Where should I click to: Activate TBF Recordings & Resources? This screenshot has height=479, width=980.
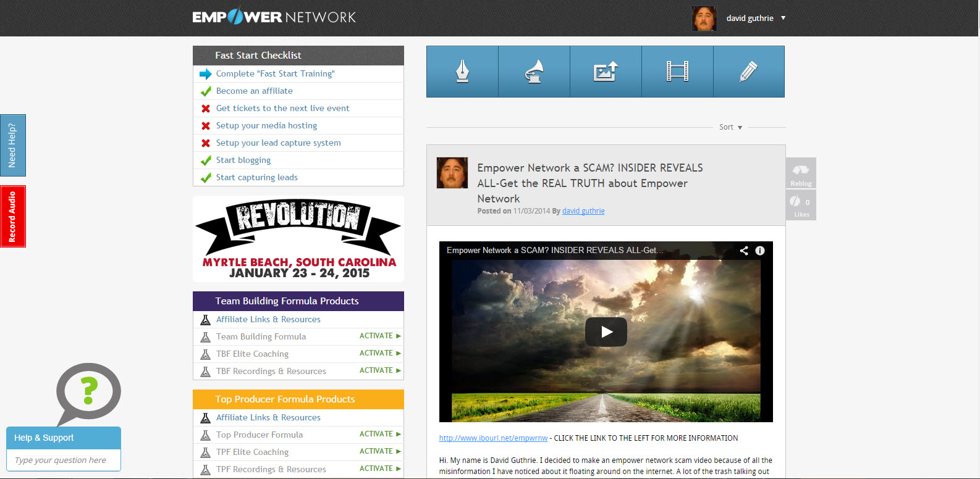click(380, 370)
